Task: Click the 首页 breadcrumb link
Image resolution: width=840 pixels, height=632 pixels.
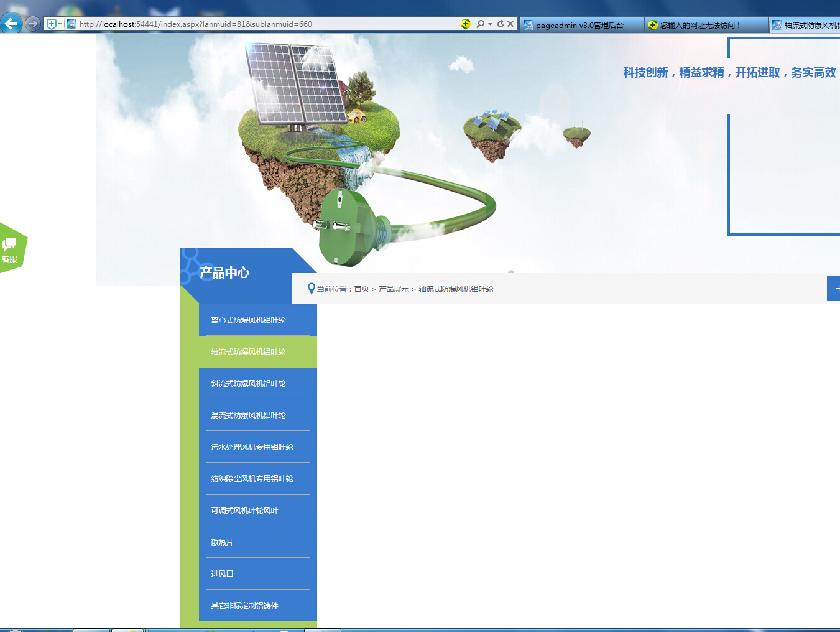Action: (x=361, y=289)
